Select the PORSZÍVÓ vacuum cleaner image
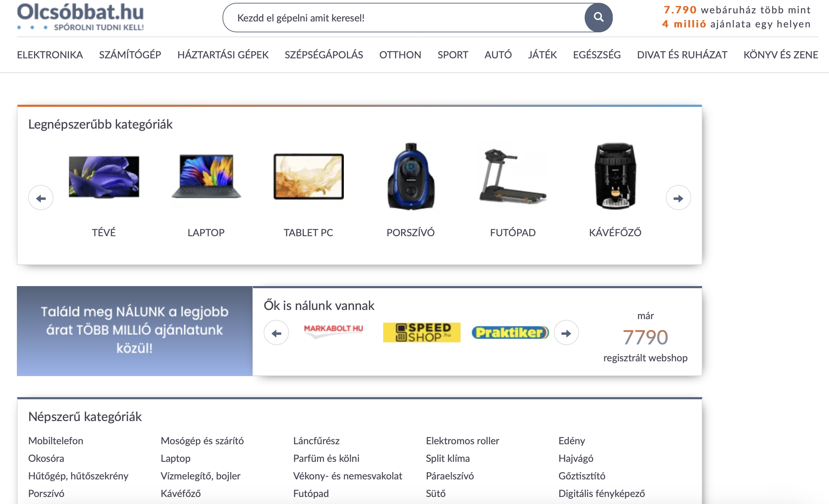Screen dimensions: 829x504 pos(411,176)
